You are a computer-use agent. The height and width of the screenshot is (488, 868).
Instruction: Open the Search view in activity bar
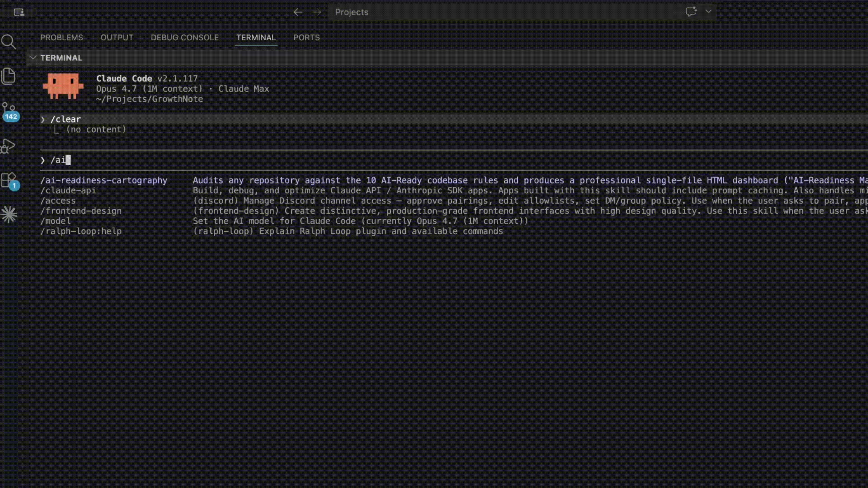coord(9,42)
